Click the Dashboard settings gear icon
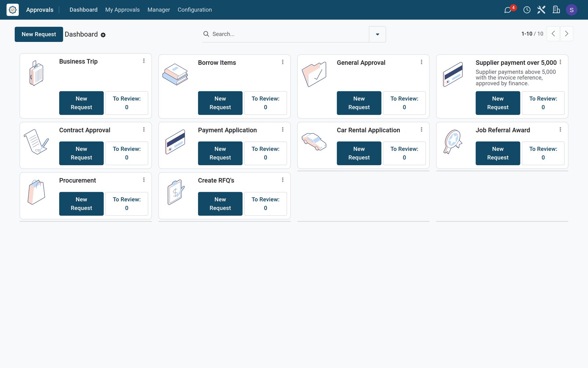588x368 pixels. pyautogui.click(x=103, y=35)
